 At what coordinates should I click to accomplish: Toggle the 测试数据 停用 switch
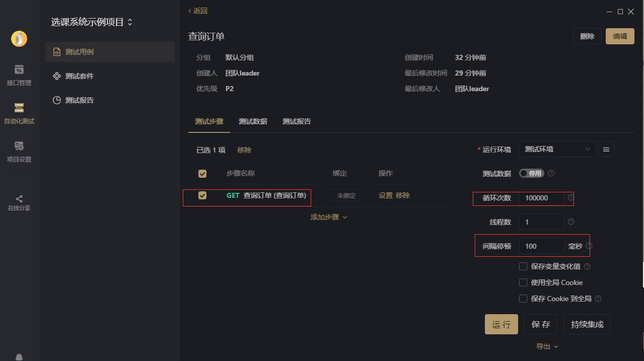pyautogui.click(x=531, y=173)
